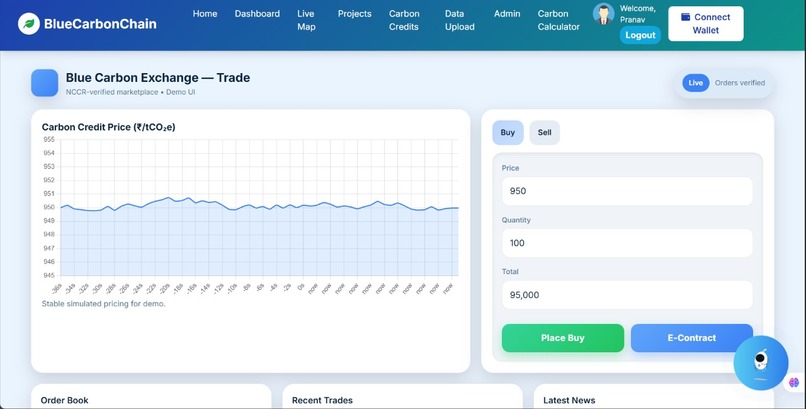Click the Total label in the order form
This screenshot has width=806, height=409.
click(510, 271)
